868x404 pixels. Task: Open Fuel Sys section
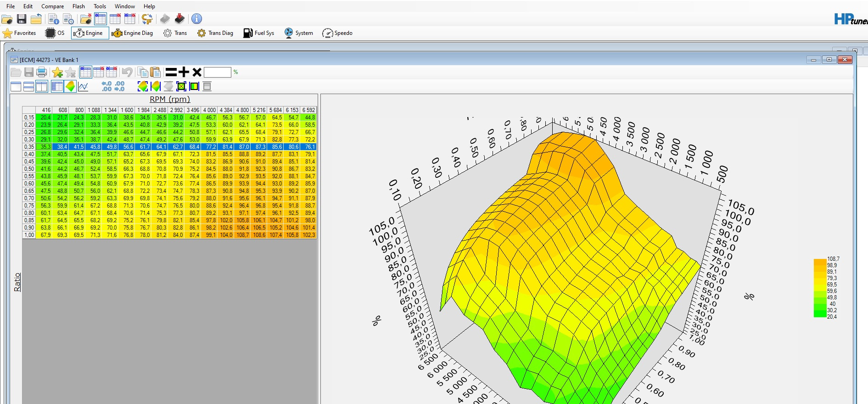click(x=258, y=33)
